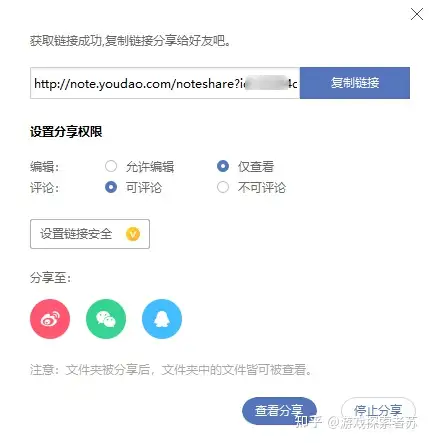Share to QQ via blue penguin icon
This screenshot has height=443, width=429.
pyautogui.click(x=162, y=319)
